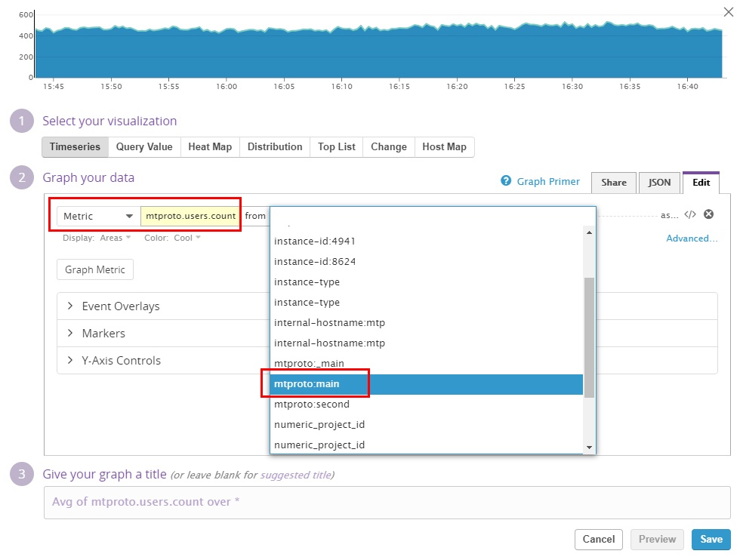The image size is (740, 560).
Task: Choose the highlighted mtproto:main option
Action: (x=427, y=384)
